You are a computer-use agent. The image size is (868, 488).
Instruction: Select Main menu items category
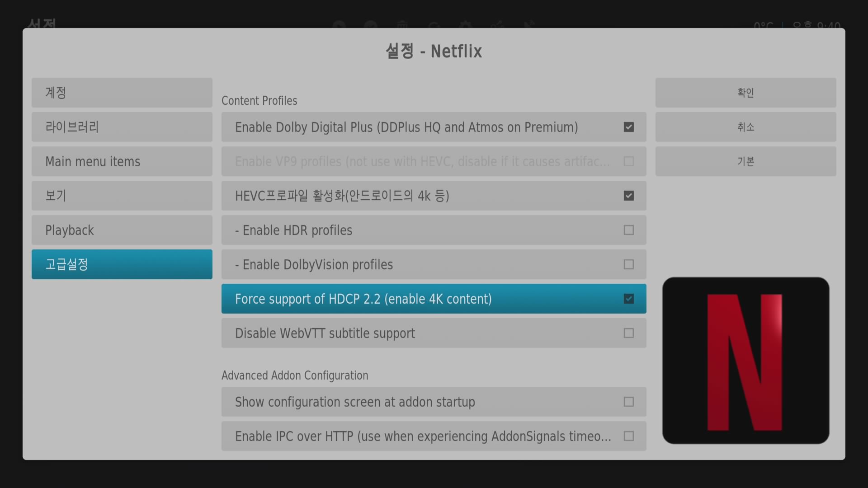click(x=122, y=161)
